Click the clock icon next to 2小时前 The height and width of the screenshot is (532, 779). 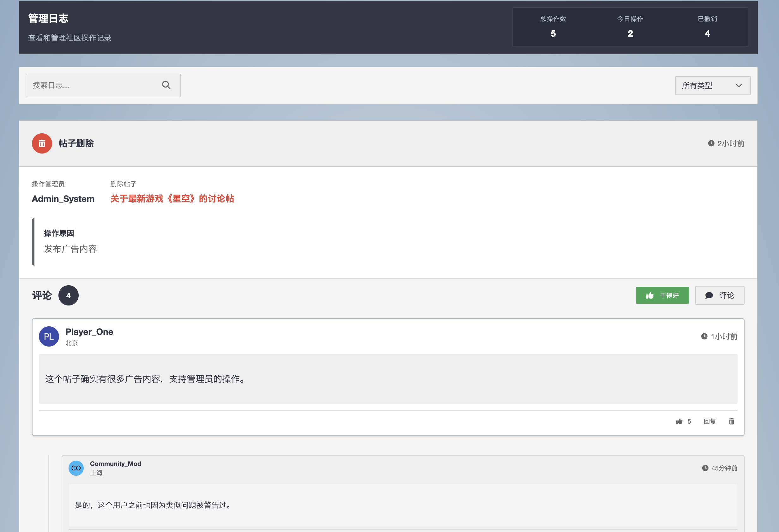click(x=711, y=143)
